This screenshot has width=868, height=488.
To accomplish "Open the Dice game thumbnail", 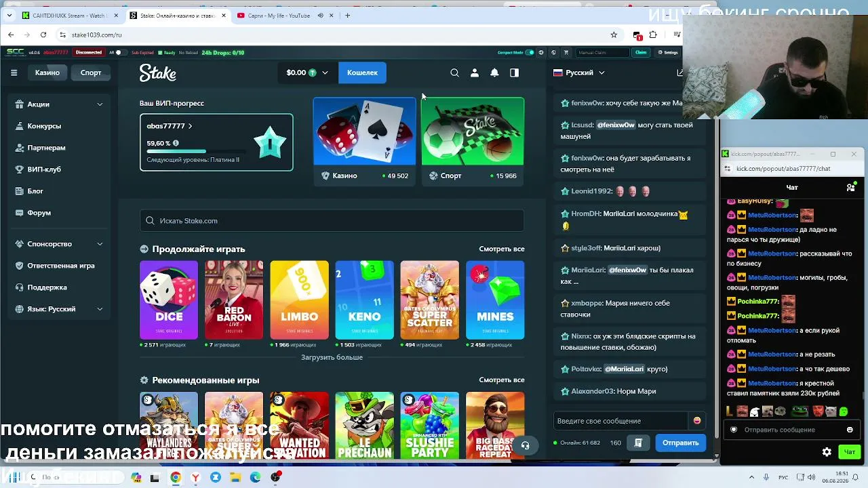I will [169, 300].
